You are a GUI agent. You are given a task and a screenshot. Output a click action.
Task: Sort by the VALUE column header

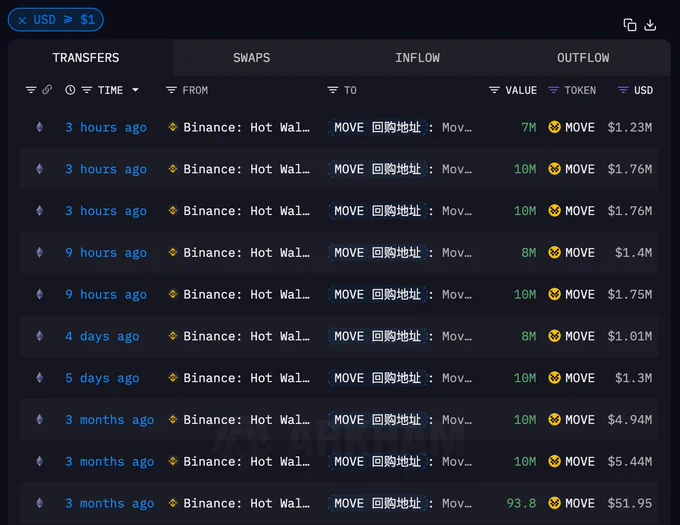tap(521, 90)
